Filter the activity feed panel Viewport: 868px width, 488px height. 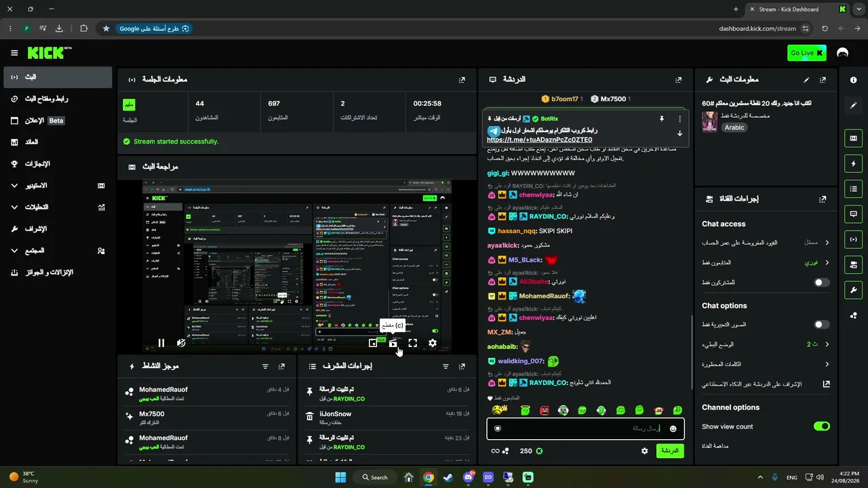coord(265,366)
